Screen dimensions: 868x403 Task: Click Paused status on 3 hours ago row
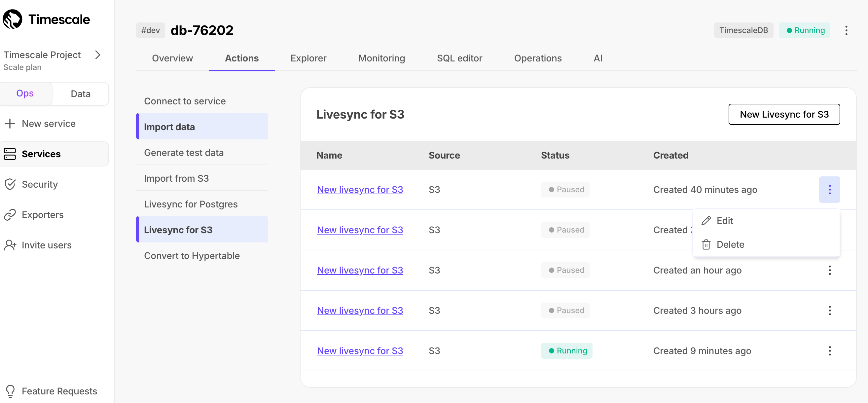[565, 311]
